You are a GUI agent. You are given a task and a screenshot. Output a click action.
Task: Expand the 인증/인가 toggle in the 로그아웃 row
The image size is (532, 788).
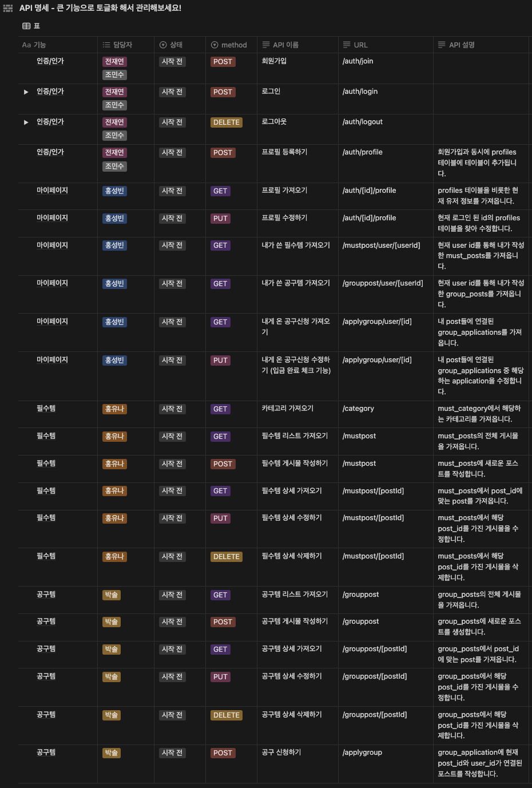(x=26, y=122)
